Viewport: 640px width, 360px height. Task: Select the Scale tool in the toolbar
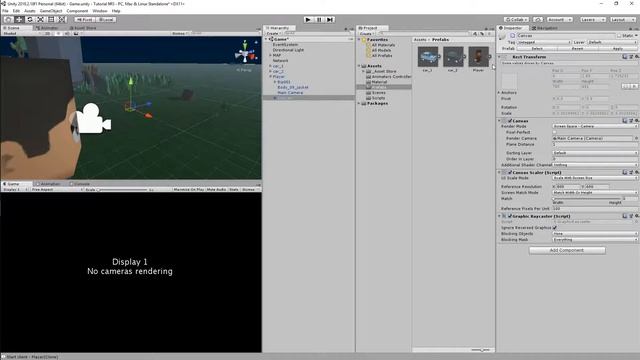40,19
